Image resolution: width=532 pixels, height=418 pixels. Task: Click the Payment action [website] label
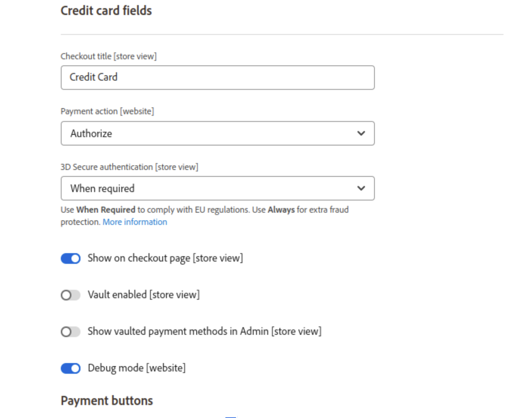pos(107,111)
